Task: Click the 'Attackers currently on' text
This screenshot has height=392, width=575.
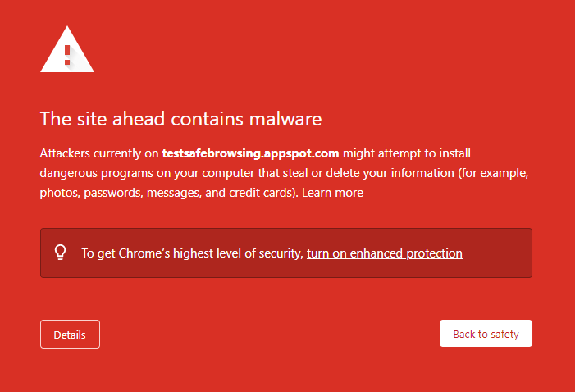Action: click(x=99, y=153)
